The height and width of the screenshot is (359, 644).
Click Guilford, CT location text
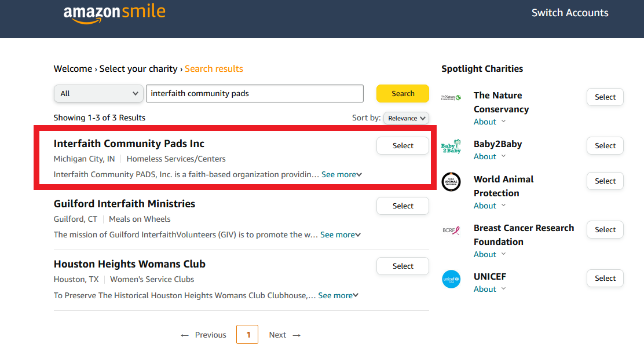[75, 219]
